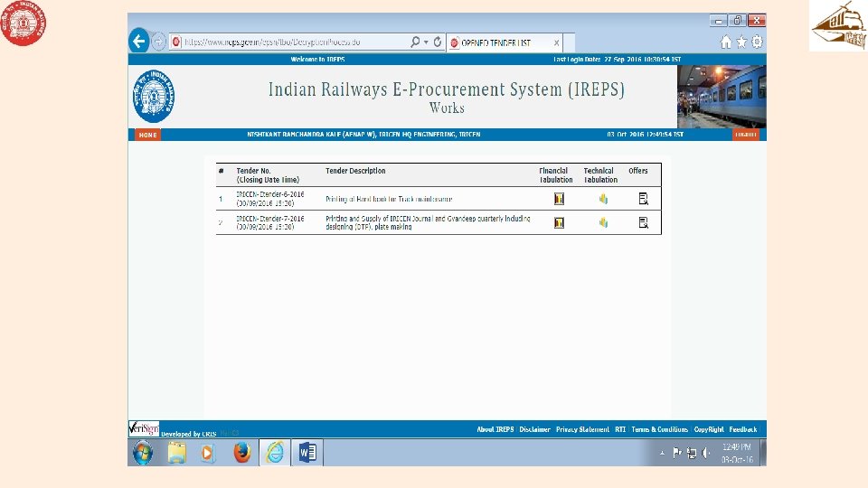This screenshot has height=488, width=868.
Task: Open favorites star icon
Action: (x=741, y=42)
